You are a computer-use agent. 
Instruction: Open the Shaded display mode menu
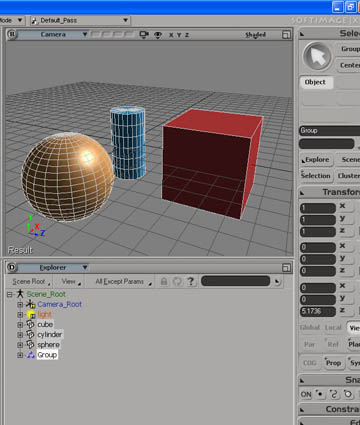pyautogui.click(x=255, y=35)
